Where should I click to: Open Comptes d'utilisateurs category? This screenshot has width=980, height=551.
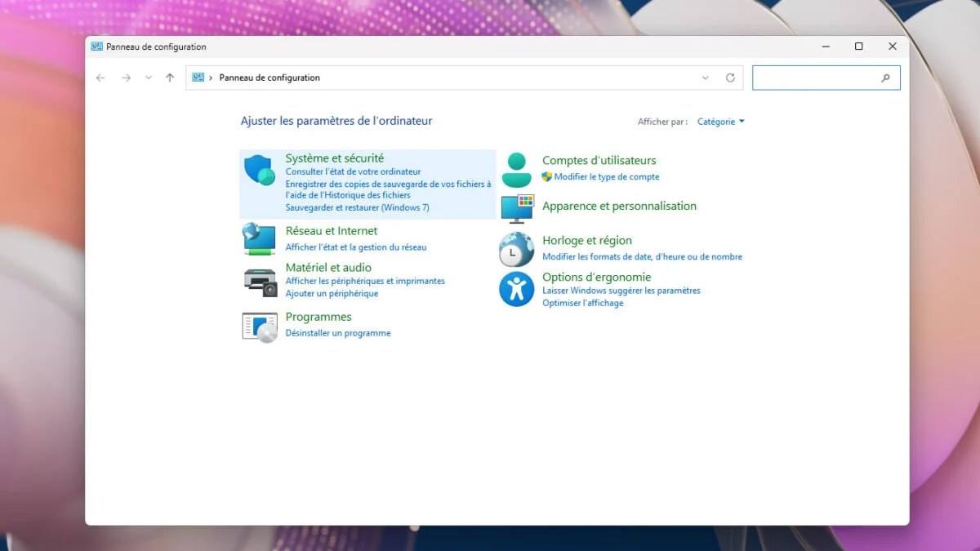(599, 161)
